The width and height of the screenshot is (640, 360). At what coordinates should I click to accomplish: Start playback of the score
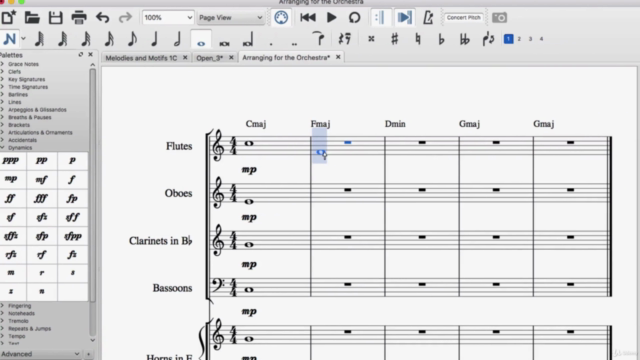pyautogui.click(x=332, y=18)
